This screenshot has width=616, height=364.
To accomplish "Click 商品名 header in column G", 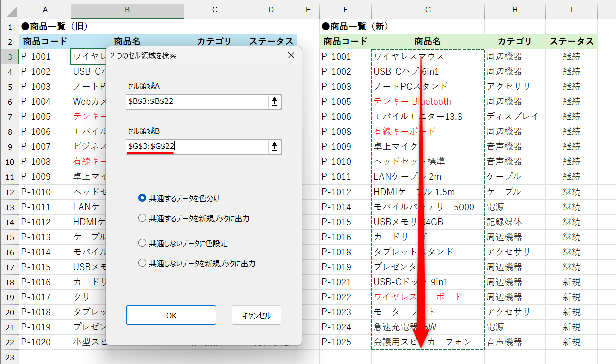I will coord(428,41).
